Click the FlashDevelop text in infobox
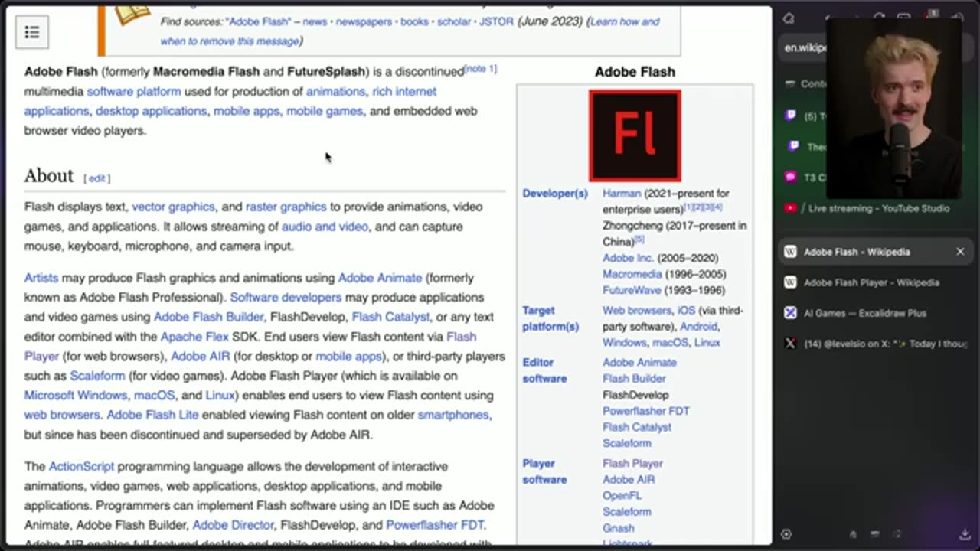This screenshot has height=551, width=980. pyautogui.click(x=635, y=395)
